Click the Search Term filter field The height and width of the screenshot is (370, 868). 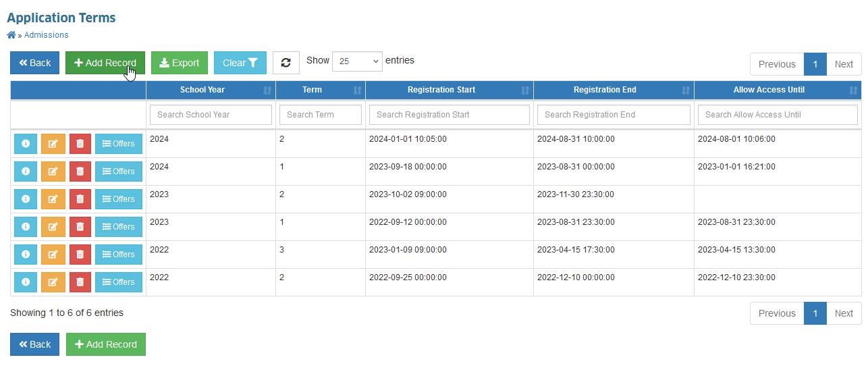321,115
